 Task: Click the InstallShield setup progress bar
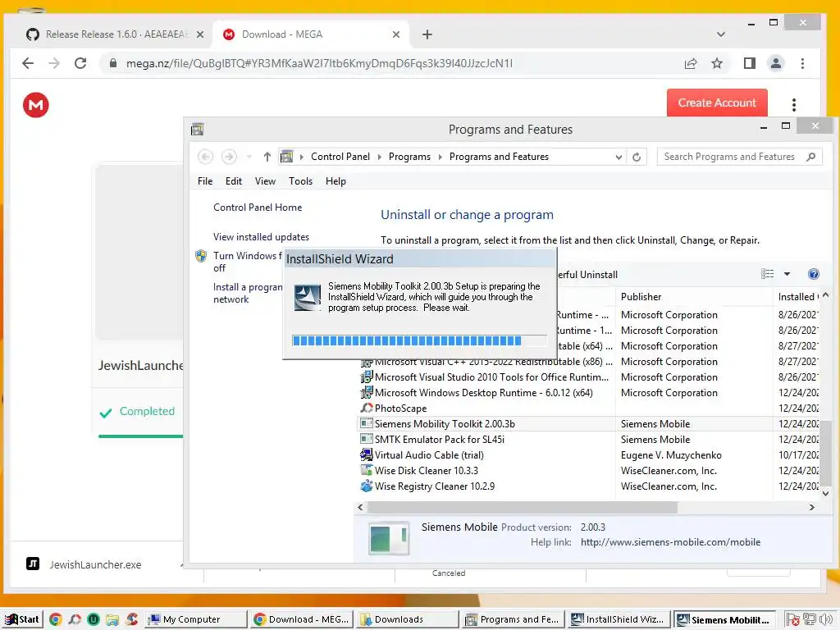pyautogui.click(x=419, y=340)
